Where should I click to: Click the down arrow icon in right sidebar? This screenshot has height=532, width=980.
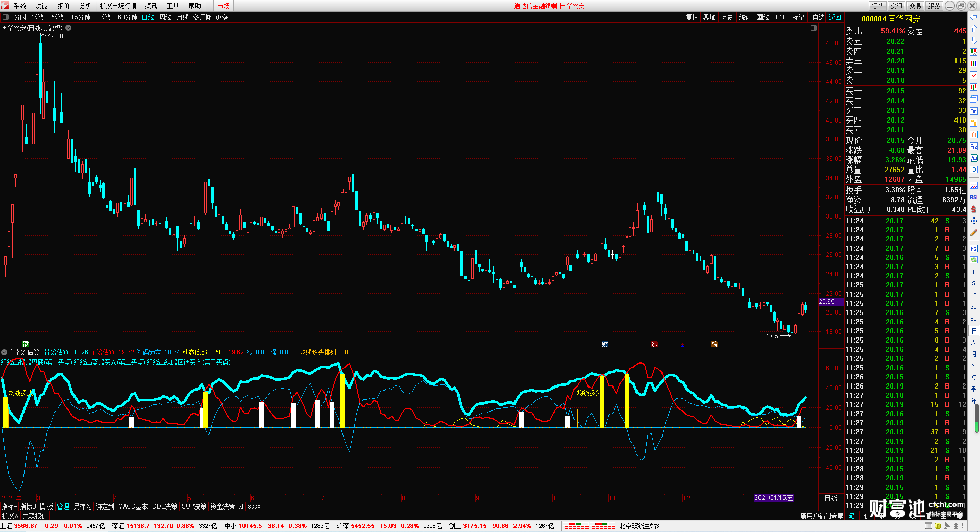974,40
